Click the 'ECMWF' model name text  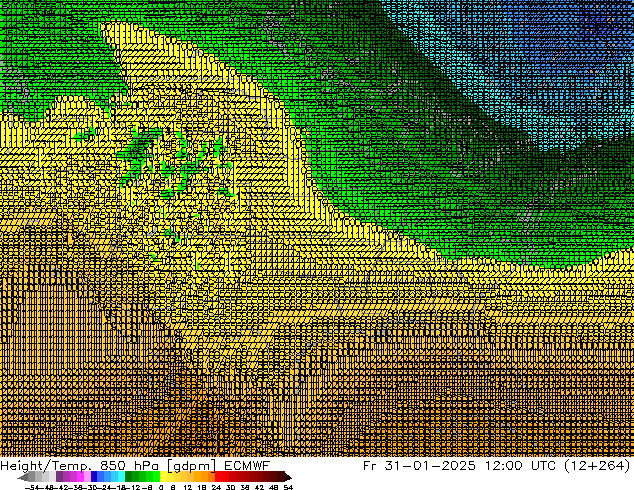pos(246,465)
